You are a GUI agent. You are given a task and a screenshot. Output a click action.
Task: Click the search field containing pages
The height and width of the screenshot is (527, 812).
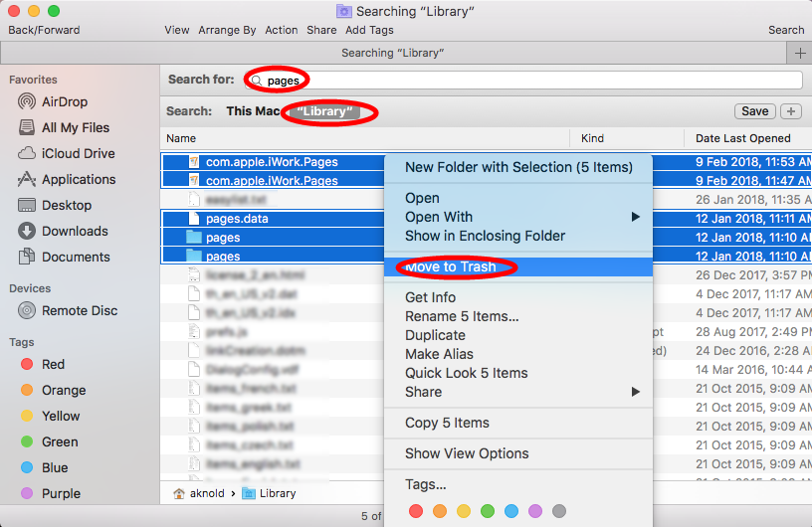523,81
